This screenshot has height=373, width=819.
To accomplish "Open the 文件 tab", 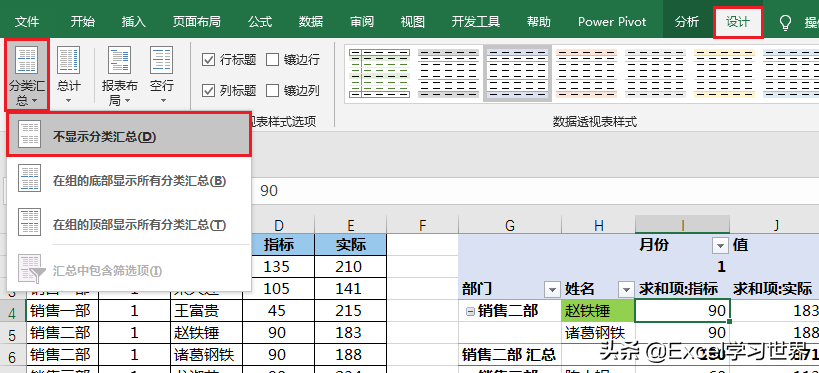I will (27, 21).
